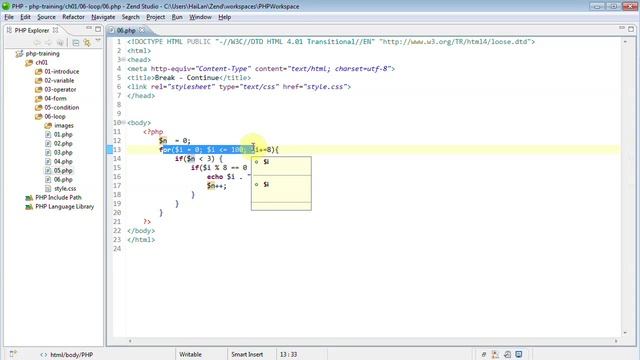Maximize the editor area
Viewport: 640px width, 360px height.
(631, 29)
